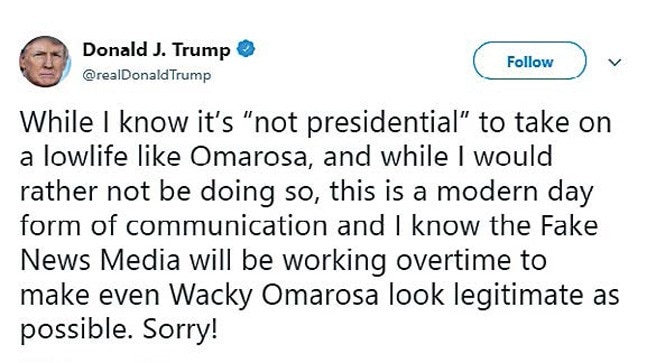The height and width of the screenshot is (363, 647).
Task: Click the blue verified badge
Action: (246, 49)
